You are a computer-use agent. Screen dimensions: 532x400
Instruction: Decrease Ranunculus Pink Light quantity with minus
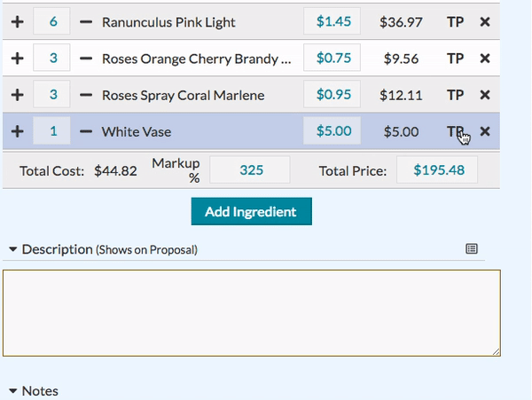click(x=86, y=22)
